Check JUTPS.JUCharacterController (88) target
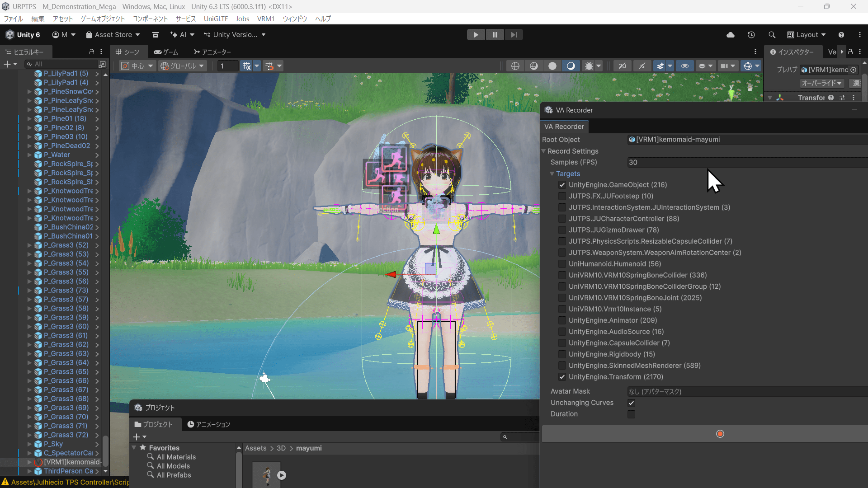The width and height of the screenshot is (868, 488). [562, 219]
